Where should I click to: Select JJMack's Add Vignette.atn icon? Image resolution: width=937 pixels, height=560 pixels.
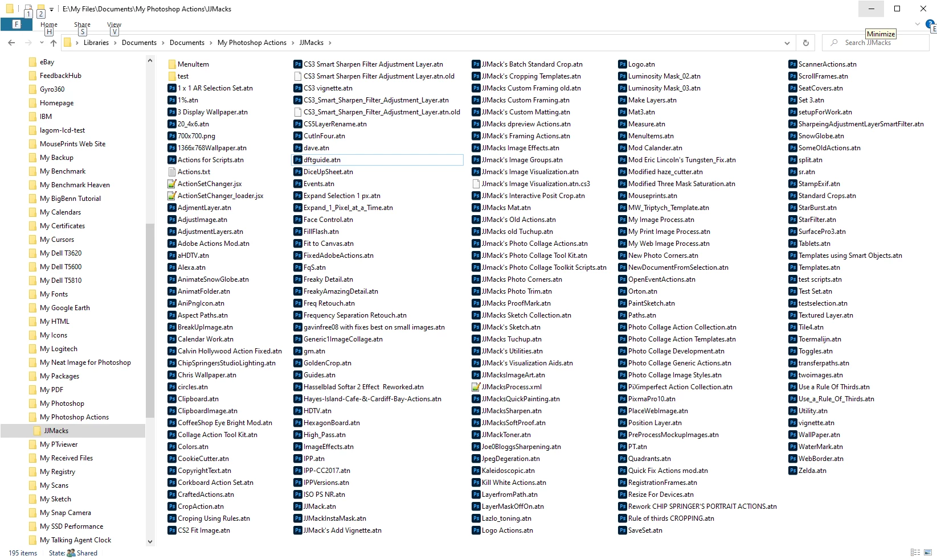(x=298, y=530)
